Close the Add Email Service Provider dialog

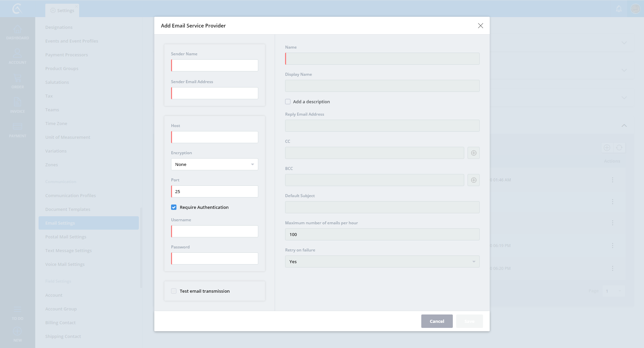pyautogui.click(x=480, y=26)
